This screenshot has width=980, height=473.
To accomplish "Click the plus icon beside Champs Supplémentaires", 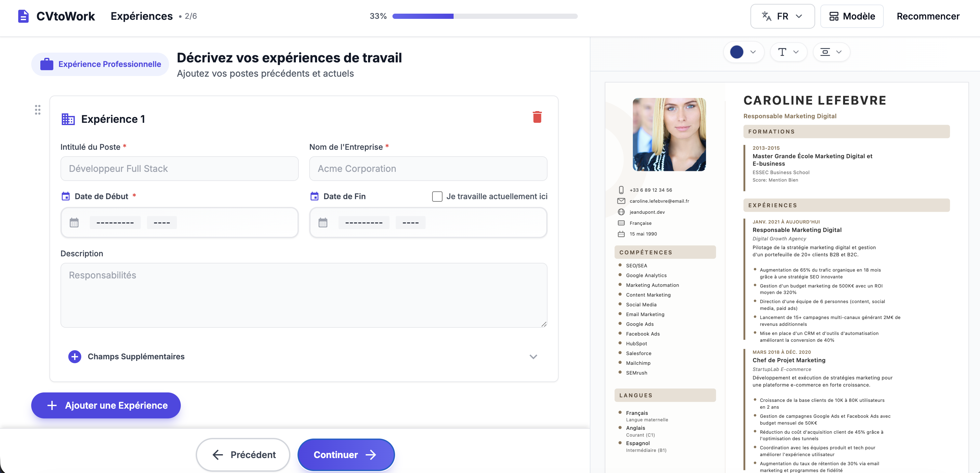I will (x=74, y=357).
